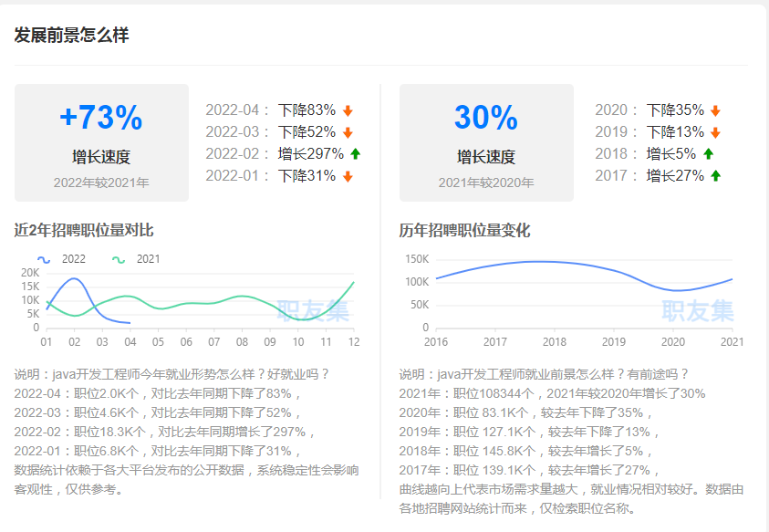Click the down arrow next to 2019 下降13%

click(713, 130)
